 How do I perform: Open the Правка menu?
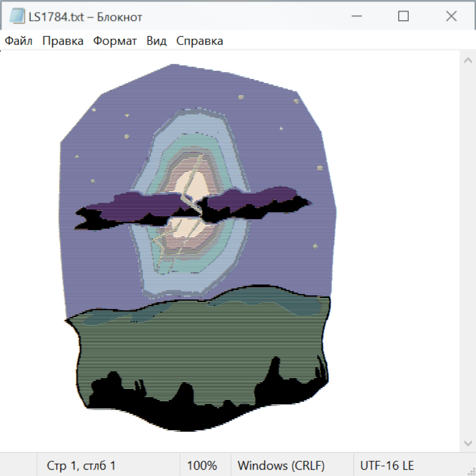[63, 41]
